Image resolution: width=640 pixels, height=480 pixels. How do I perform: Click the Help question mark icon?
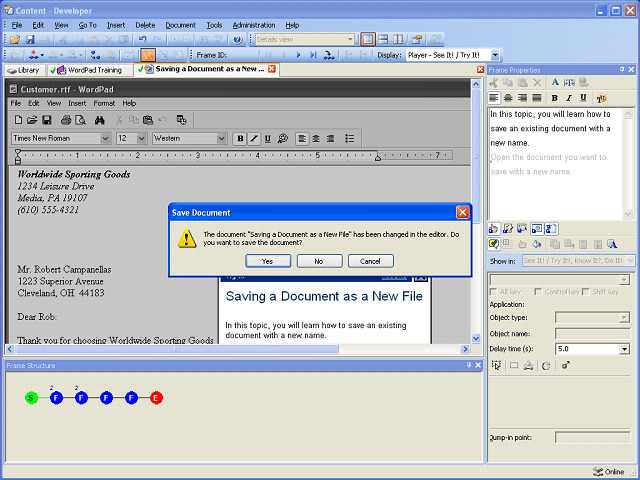[238, 40]
